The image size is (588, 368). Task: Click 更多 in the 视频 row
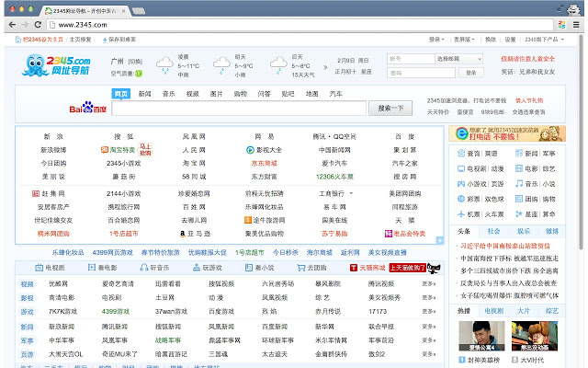tap(428, 284)
